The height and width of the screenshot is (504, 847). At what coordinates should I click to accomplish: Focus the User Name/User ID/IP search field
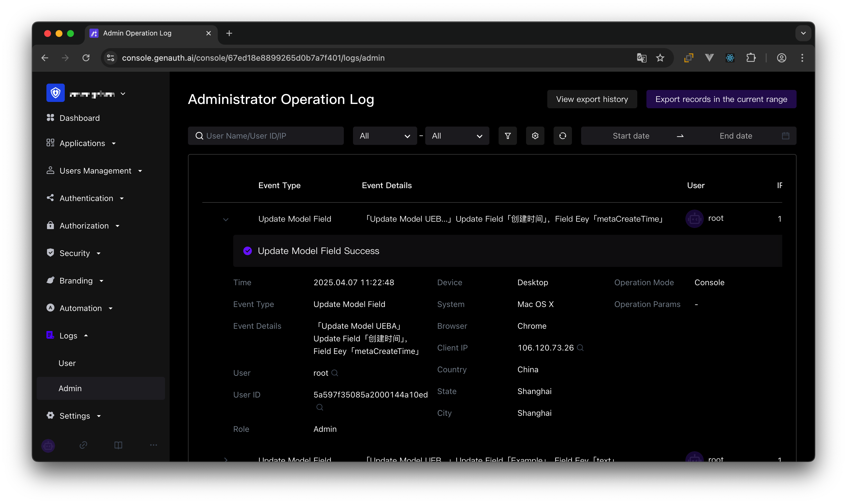(x=266, y=136)
